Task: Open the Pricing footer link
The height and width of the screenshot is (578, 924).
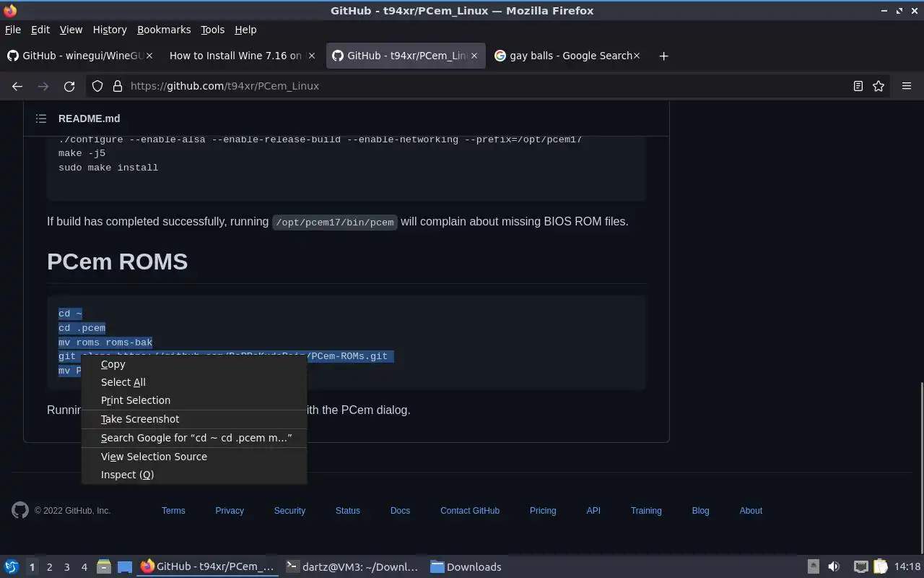Action: click(543, 511)
